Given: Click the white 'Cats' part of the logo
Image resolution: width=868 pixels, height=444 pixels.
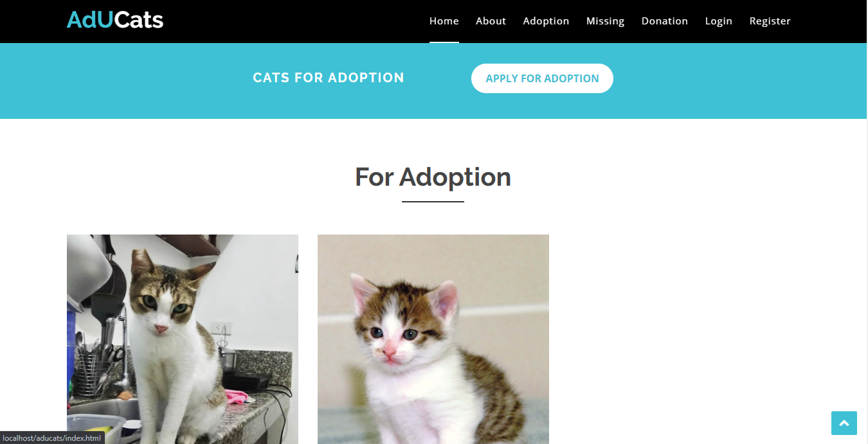Looking at the screenshot, I should 139,20.
